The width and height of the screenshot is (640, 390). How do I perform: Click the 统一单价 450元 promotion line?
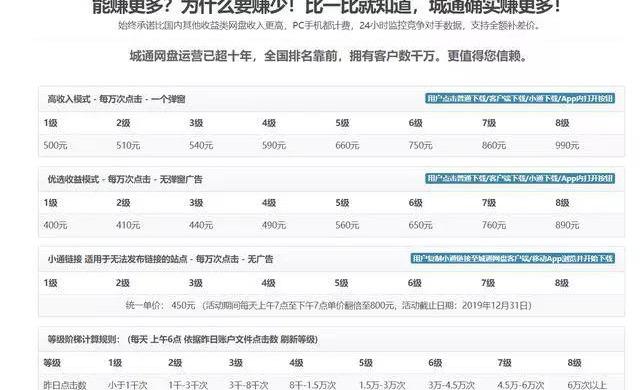tap(329, 306)
